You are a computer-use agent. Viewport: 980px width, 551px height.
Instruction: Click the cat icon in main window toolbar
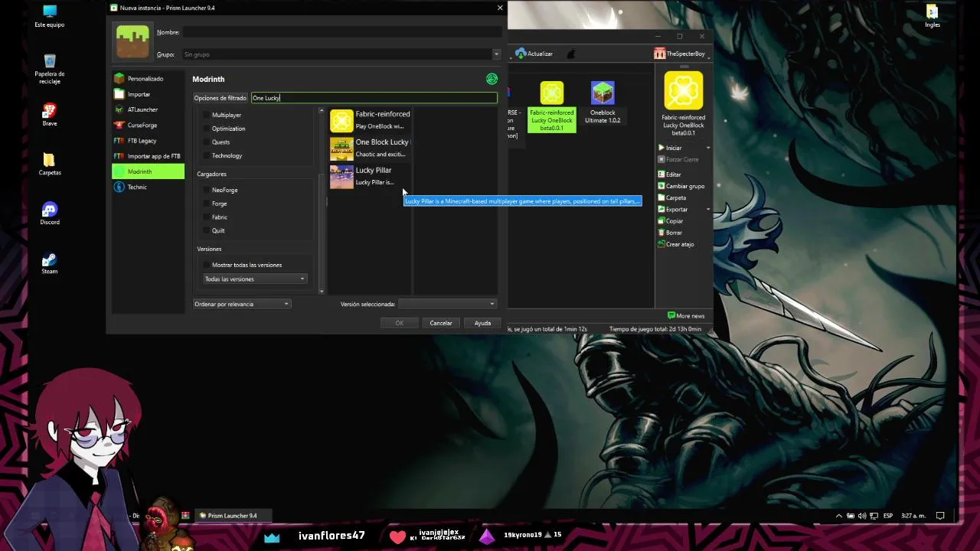[570, 54]
